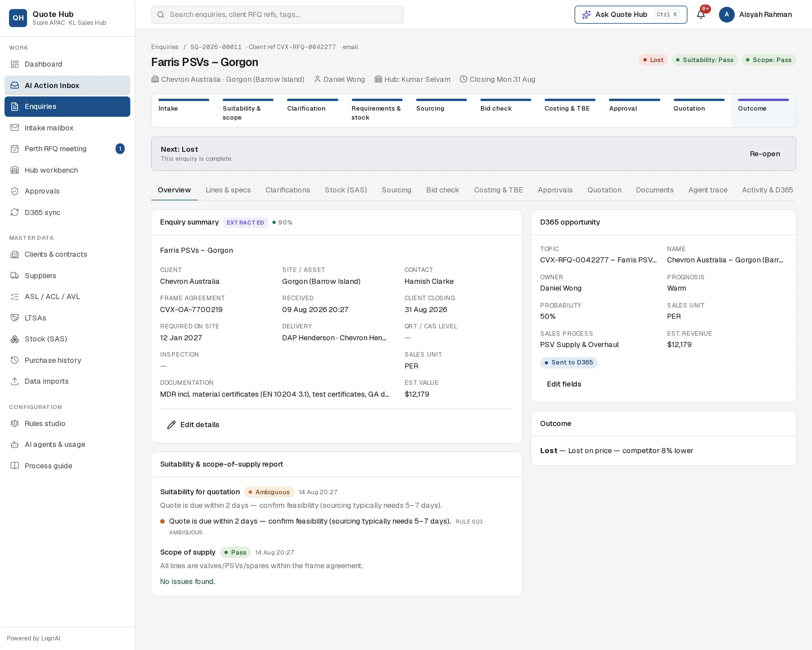Select the Approval stage step
Screen dimensions: 812x650
634,111
